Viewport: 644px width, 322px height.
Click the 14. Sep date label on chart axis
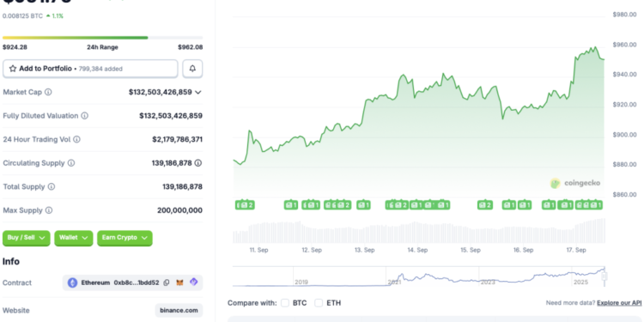[417, 250]
